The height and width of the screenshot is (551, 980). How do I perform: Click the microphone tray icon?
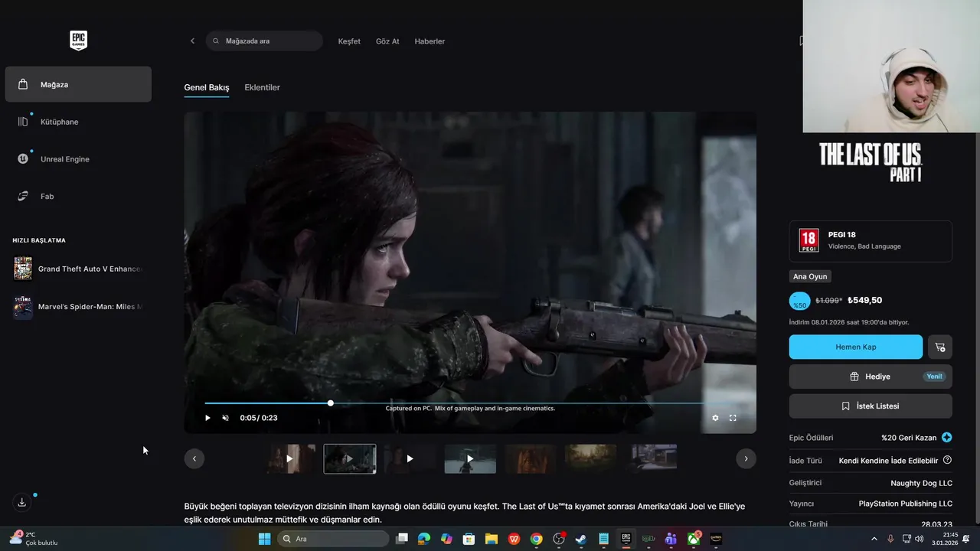coord(890,539)
